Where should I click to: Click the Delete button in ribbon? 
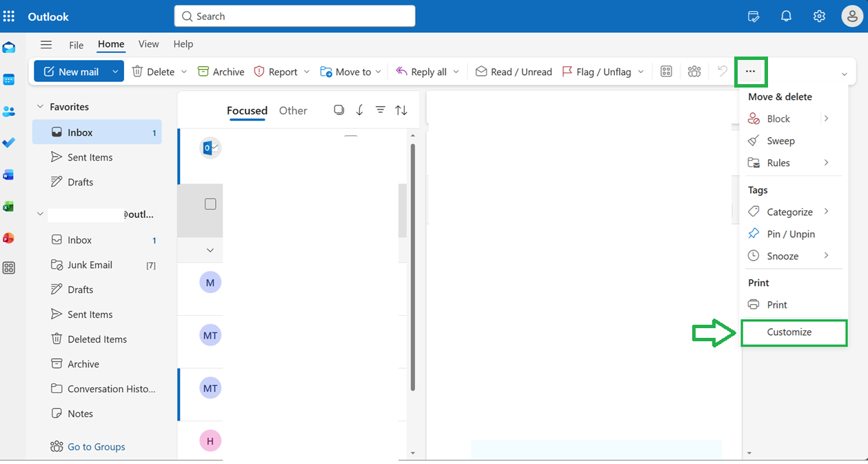click(x=153, y=72)
